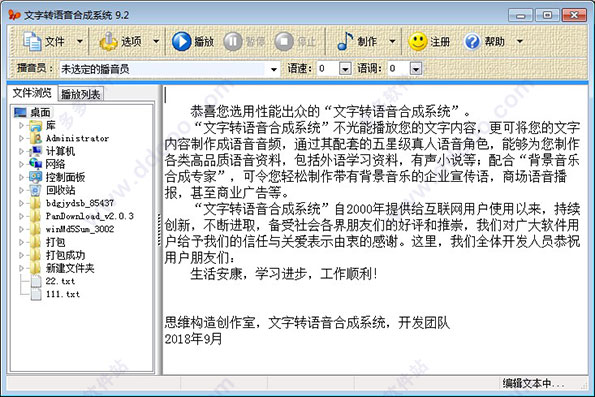595x397 pixels.
Task: Expand the 文件 dropdown arrow
Action: [x=80, y=41]
